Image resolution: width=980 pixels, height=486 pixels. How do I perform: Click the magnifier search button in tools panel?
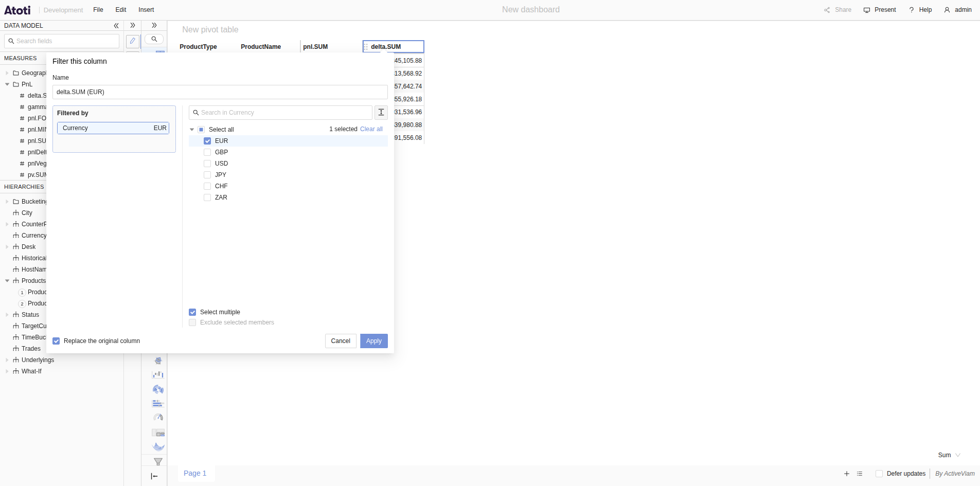[154, 39]
